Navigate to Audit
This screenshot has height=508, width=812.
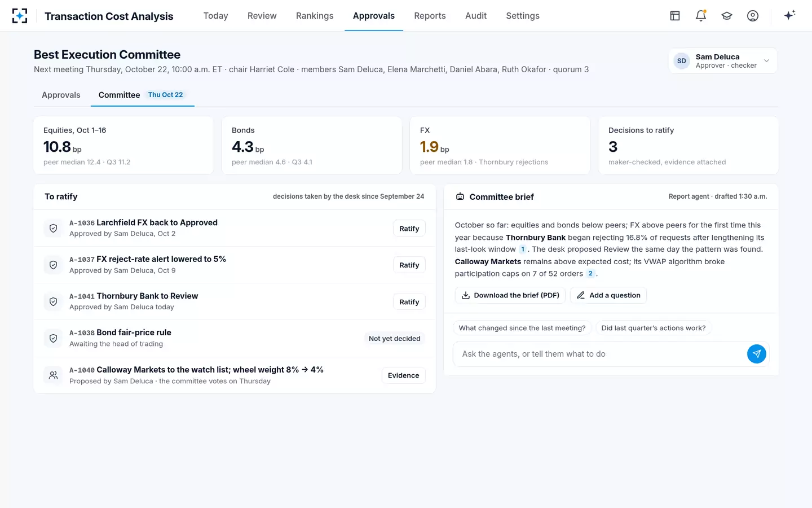pyautogui.click(x=476, y=16)
